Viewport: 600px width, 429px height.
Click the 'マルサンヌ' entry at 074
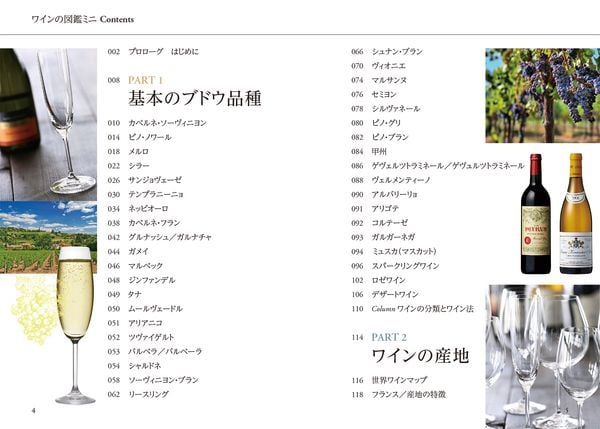[379, 80]
